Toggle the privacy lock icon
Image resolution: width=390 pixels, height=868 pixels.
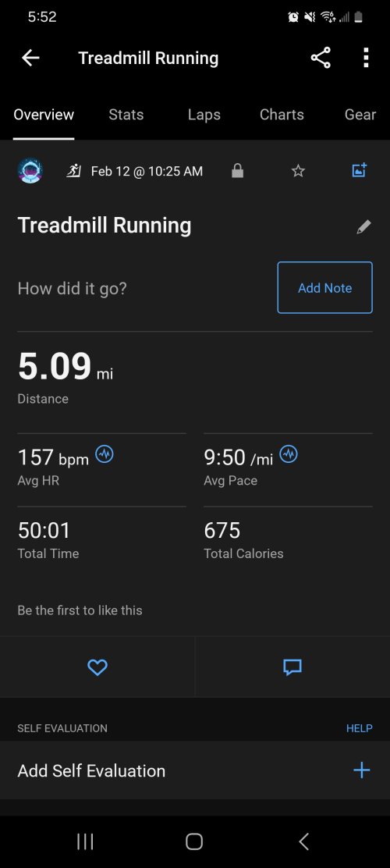pos(237,171)
